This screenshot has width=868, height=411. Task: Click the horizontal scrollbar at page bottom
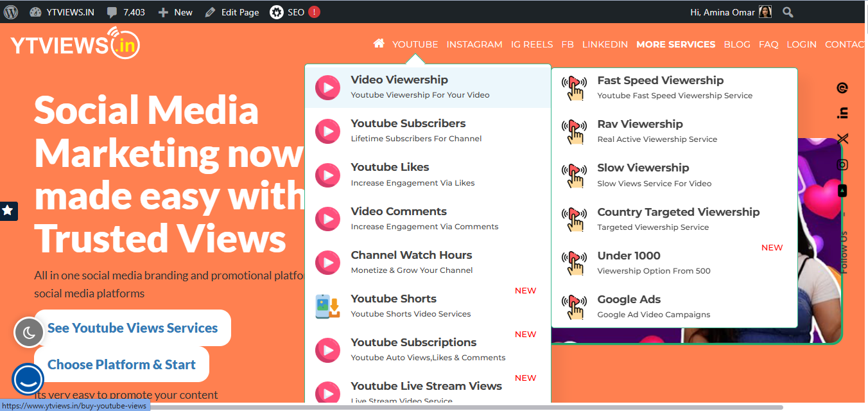pyautogui.click(x=449, y=407)
